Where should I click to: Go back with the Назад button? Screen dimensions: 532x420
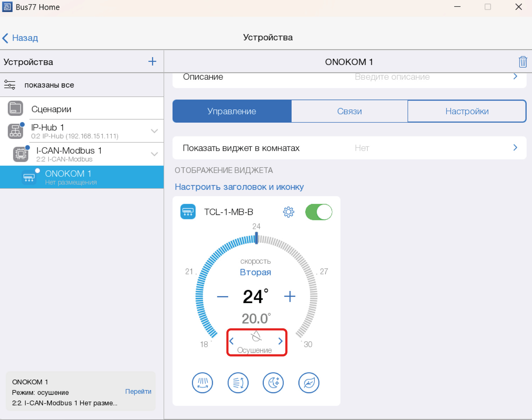(x=21, y=38)
